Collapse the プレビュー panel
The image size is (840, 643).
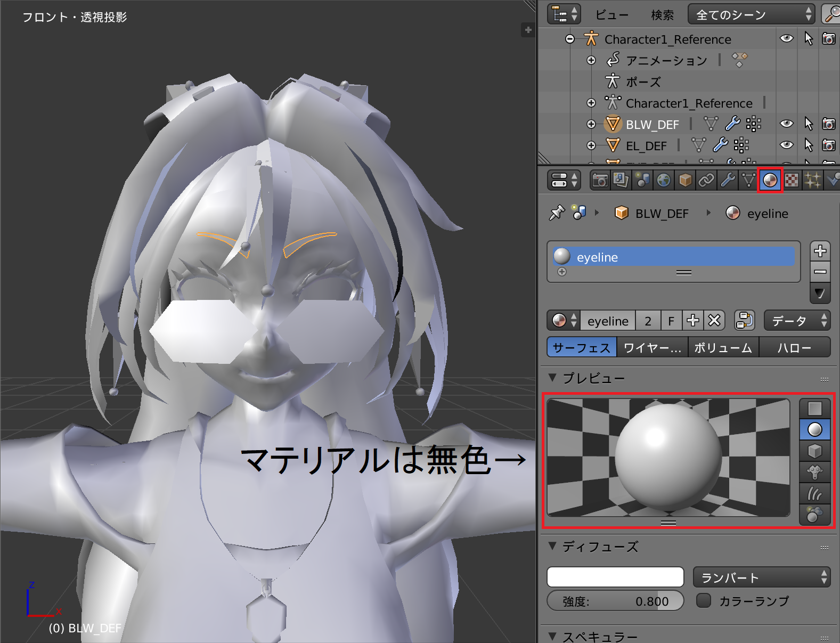click(x=552, y=378)
